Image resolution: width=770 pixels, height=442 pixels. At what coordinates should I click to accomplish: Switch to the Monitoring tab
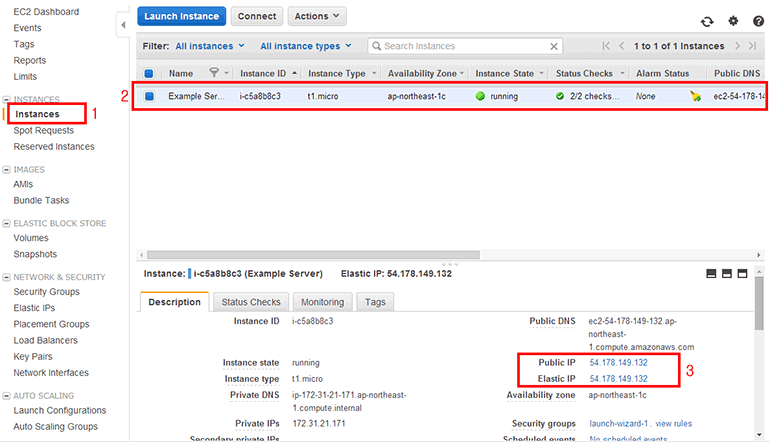click(x=323, y=302)
